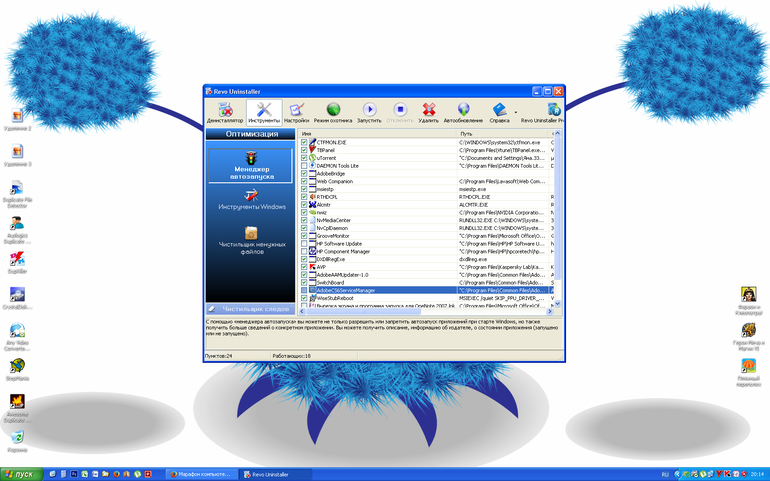Screen dimensions: 770x481
Task: Click the Пуск (Start) button
Action: (x=21, y=475)
